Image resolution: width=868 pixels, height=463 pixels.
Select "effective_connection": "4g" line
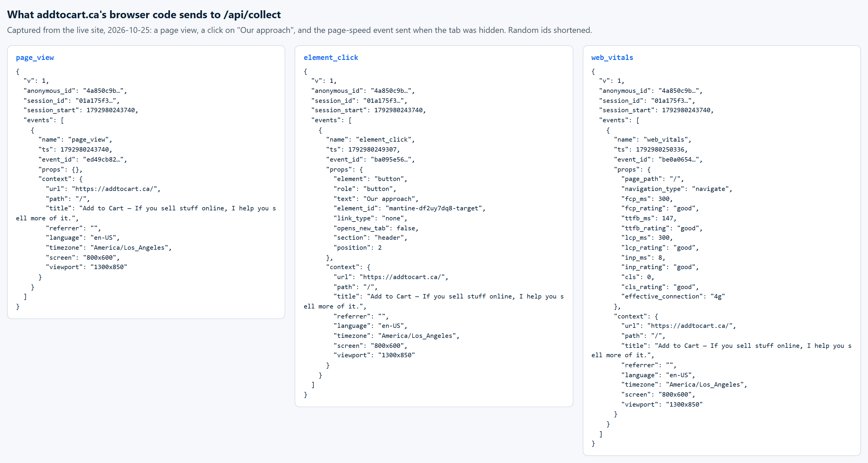(673, 296)
